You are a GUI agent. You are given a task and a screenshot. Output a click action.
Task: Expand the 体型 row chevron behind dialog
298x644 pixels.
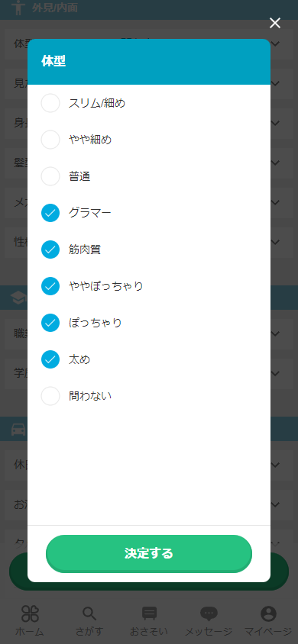(276, 43)
